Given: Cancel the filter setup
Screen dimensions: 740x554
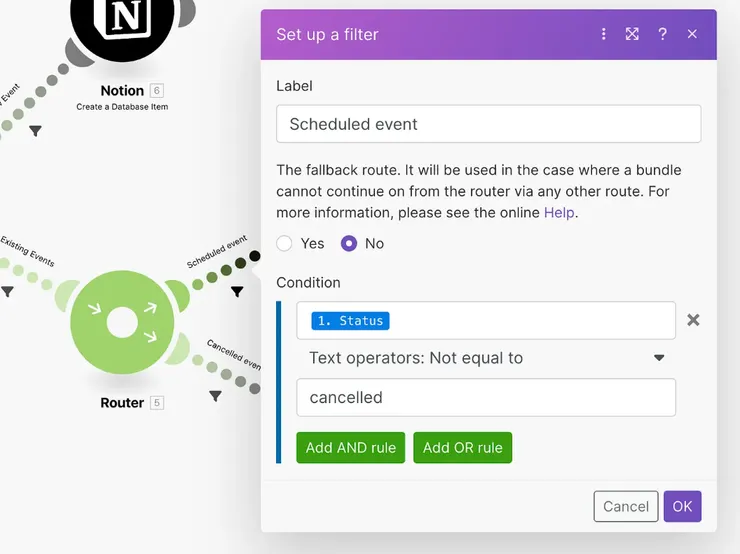Looking at the screenshot, I should [x=626, y=506].
